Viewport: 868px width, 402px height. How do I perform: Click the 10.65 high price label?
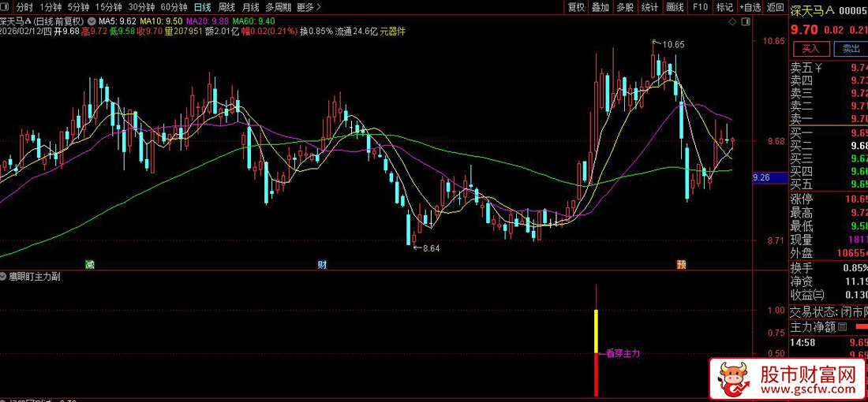(674, 44)
